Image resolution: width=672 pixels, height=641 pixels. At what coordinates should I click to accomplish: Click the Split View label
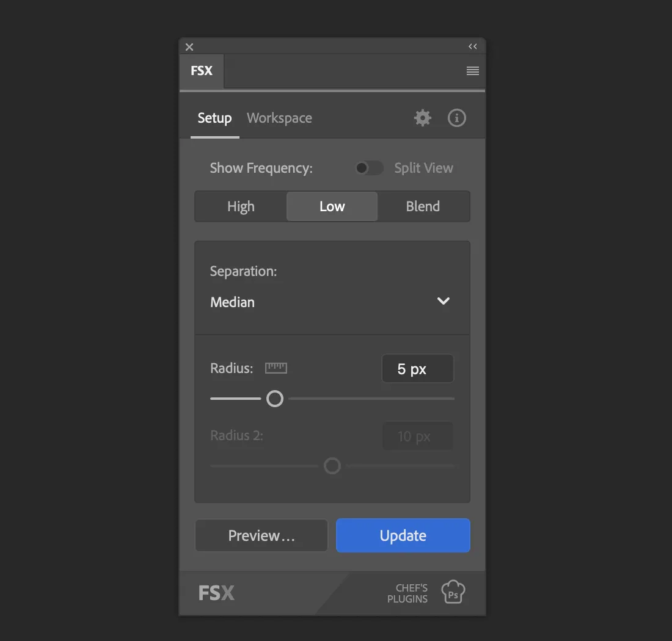pyautogui.click(x=423, y=168)
